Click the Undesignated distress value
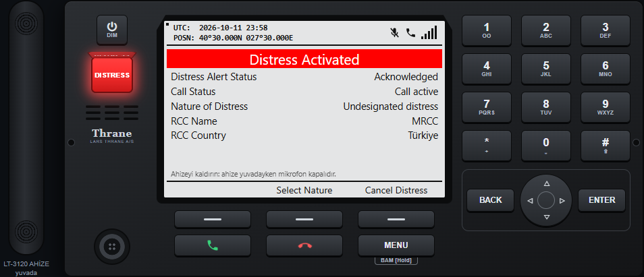Image resolution: width=644 pixels, height=277 pixels. pyautogui.click(x=391, y=106)
